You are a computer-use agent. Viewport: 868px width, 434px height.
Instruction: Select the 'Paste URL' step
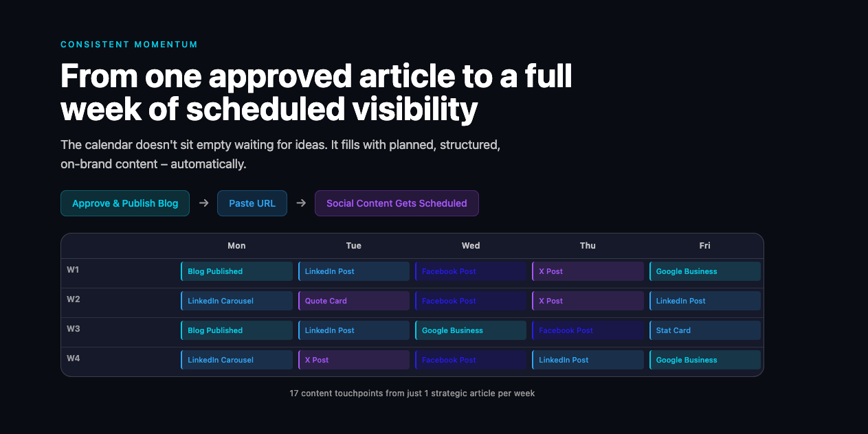click(252, 203)
